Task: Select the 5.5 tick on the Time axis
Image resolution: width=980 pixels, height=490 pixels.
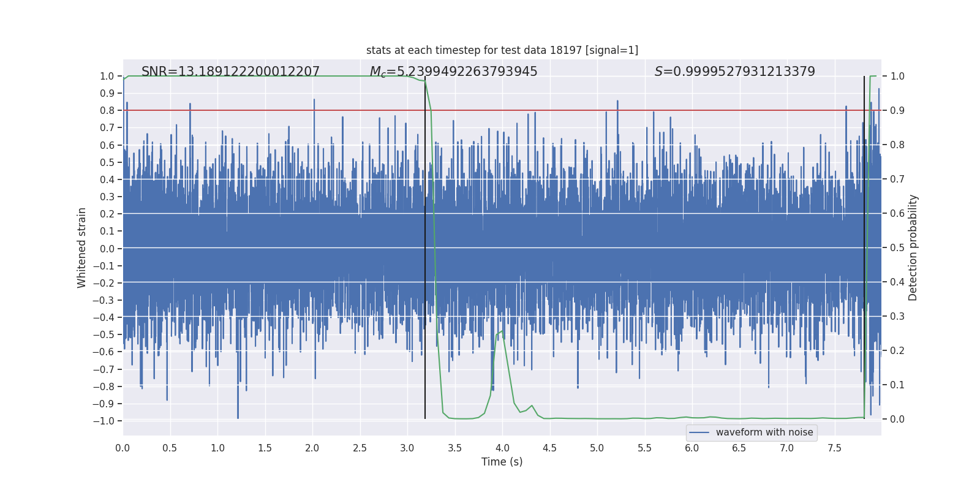Action: point(644,448)
